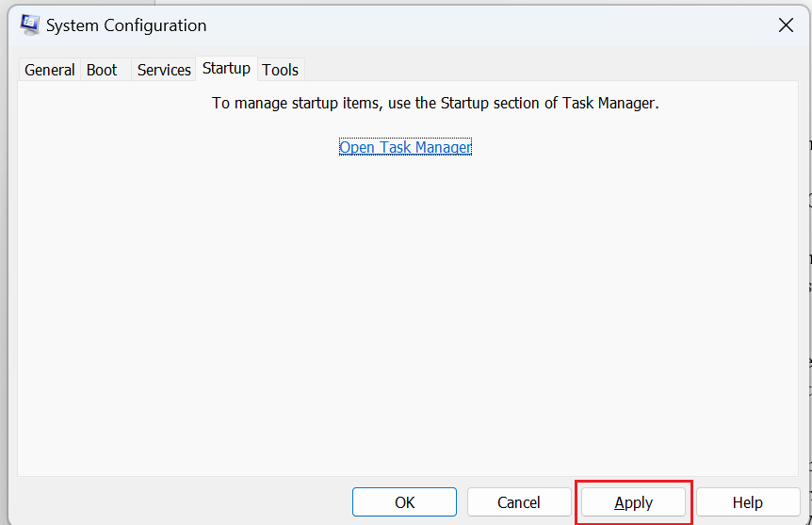Click the System Configuration title bar icon
The height and width of the screenshot is (525, 812).
coord(29,25)
